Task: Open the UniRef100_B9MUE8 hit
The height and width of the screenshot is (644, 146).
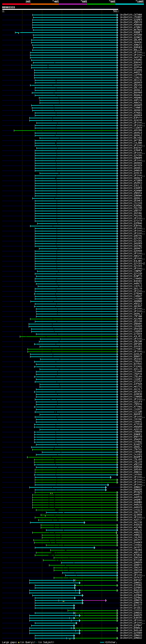Action: (131, 48)
